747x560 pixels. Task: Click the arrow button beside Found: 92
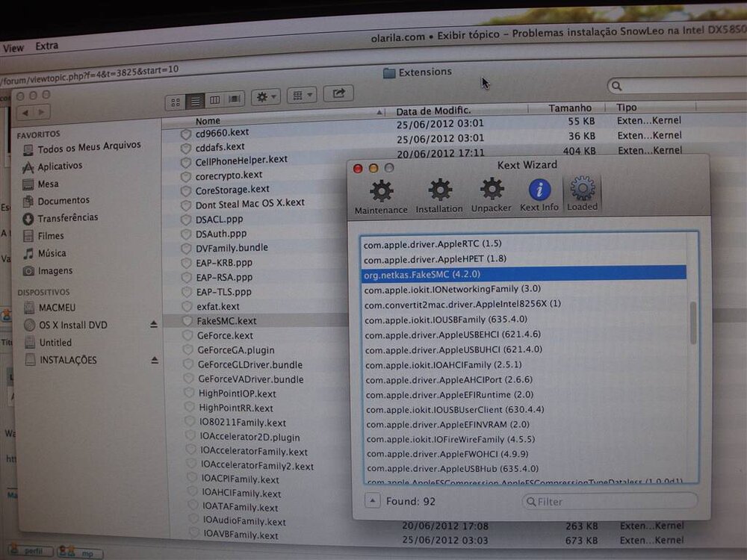373,501
